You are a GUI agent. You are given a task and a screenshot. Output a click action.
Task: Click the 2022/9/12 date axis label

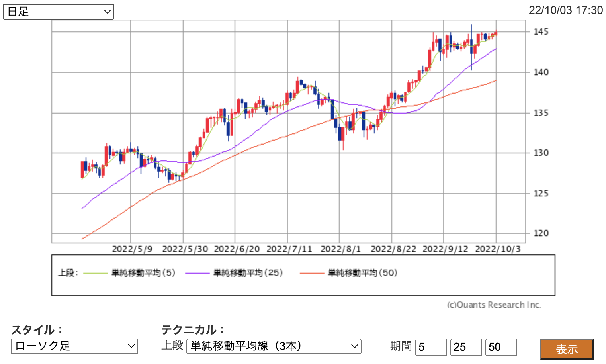pos(446,249)
